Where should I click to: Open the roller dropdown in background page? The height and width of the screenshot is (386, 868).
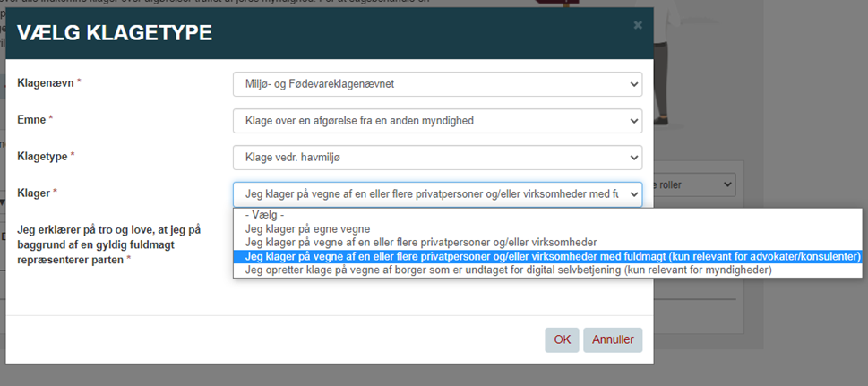(x=694, y=184)
